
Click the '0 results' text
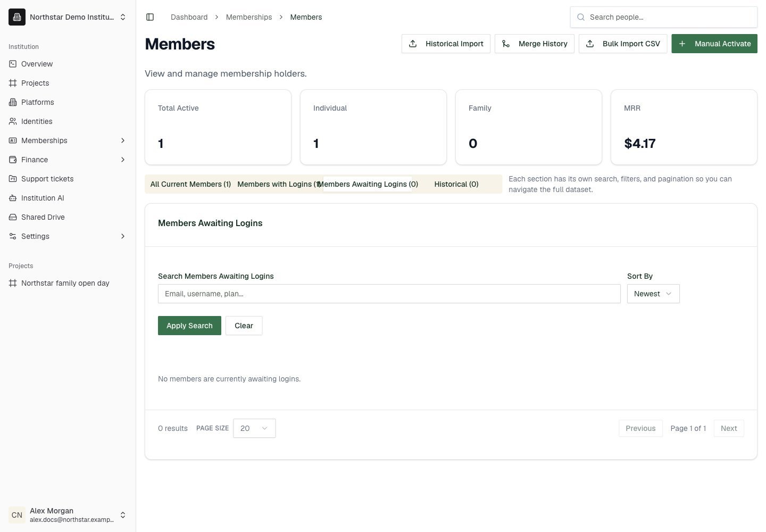pos(173,428)
